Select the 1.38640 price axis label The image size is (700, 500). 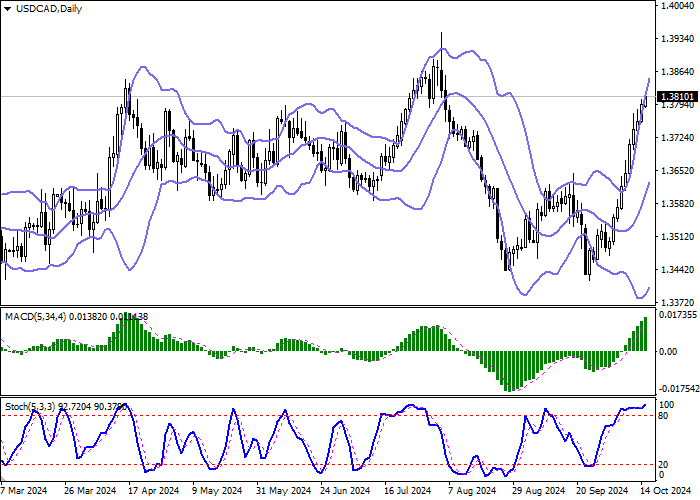(x=677, y=72)
